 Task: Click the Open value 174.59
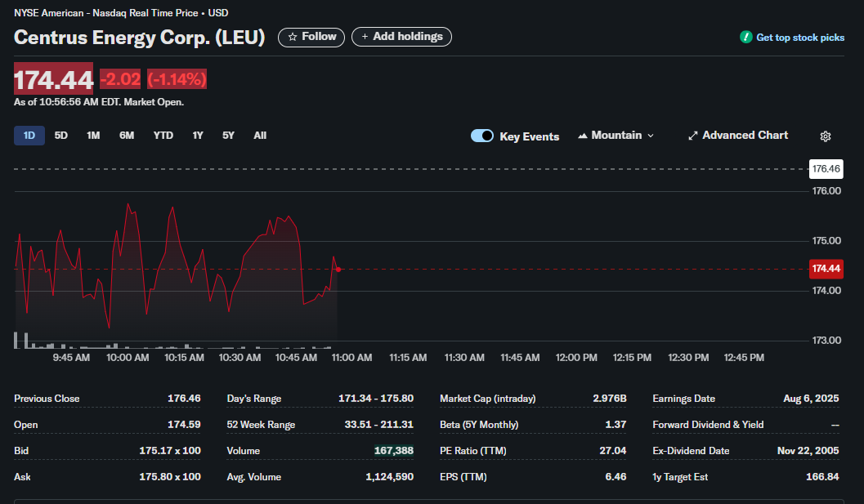pos(184,425)
